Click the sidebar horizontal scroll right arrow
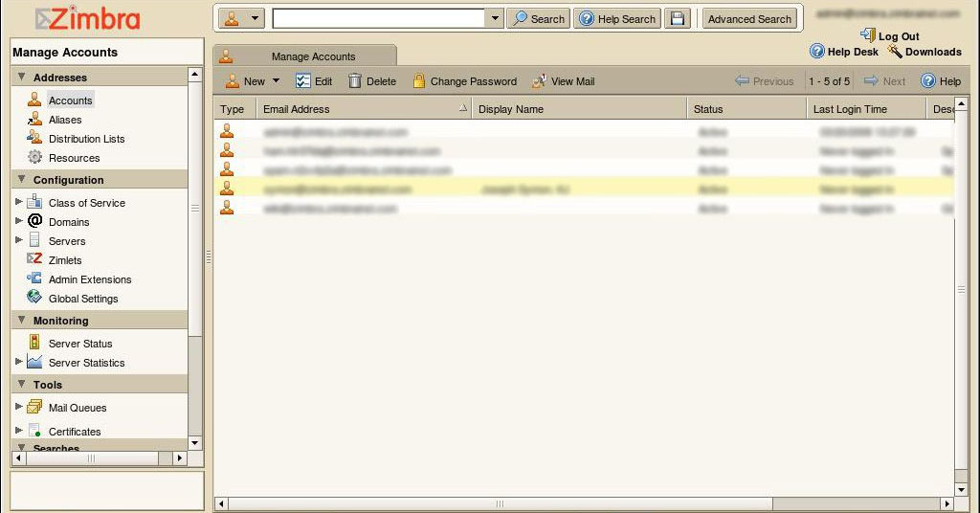 pos(180,458)
